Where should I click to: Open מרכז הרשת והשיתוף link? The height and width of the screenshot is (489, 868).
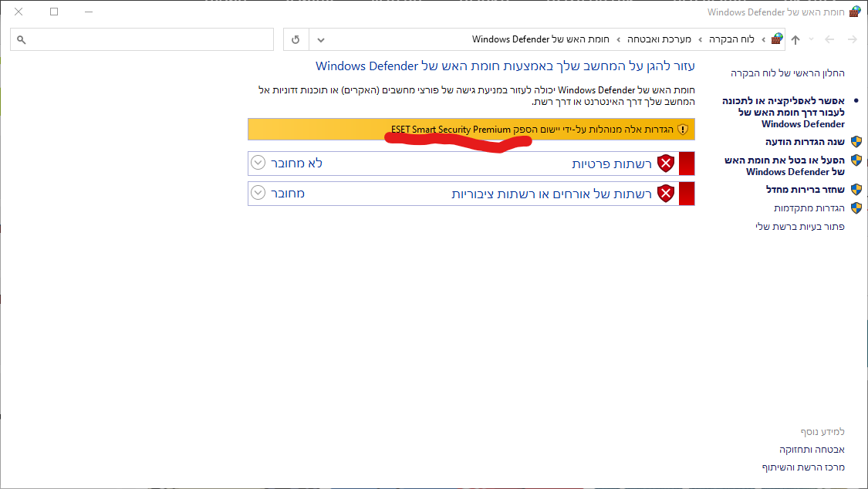pyautogui.click(x=803, y=467)
